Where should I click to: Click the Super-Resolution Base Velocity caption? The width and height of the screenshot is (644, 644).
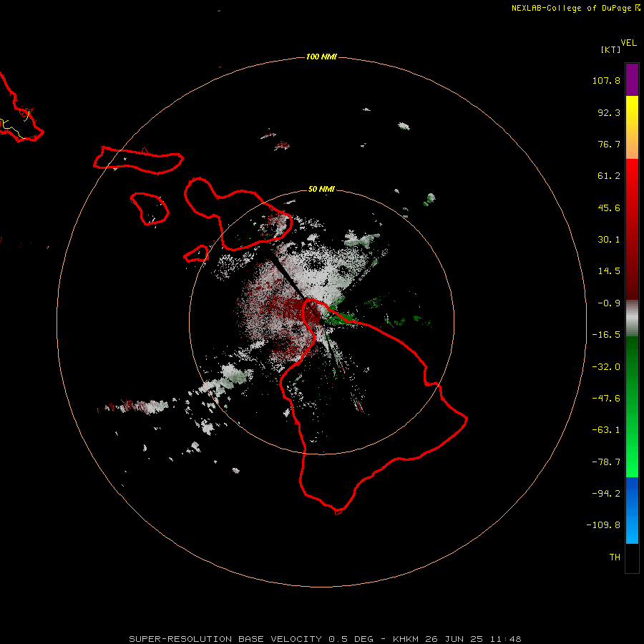[325, 639]
